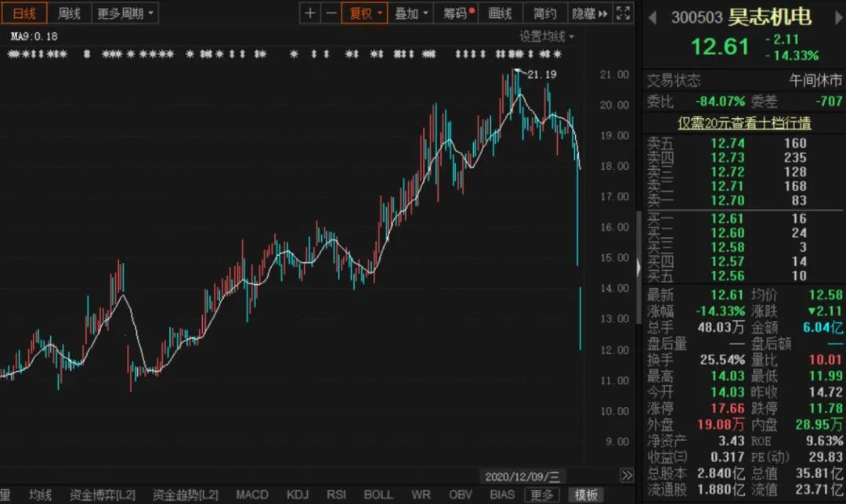Toggle the 筹码 chip distribution view
This screenshot has height=504, width=846.
click(x=457, y=13)
